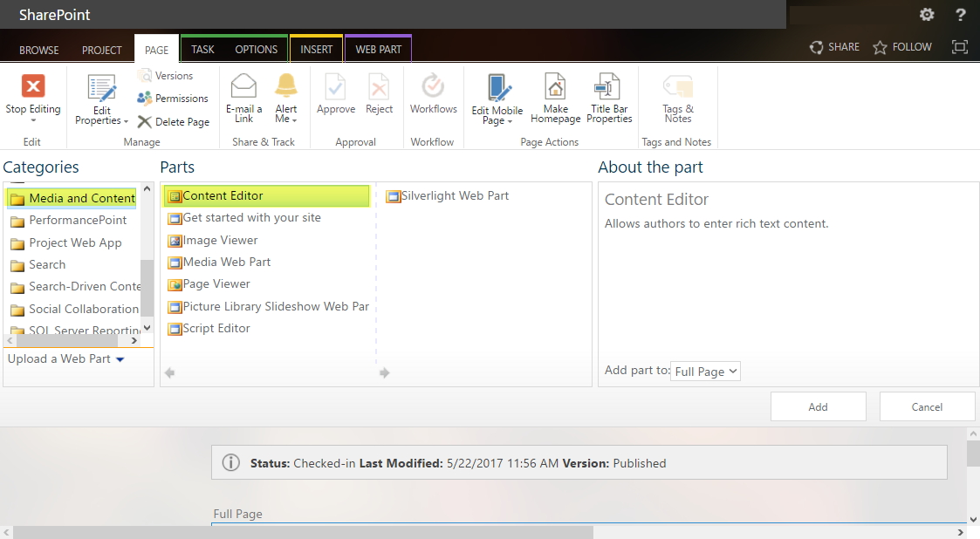Switch to the BROWSE tab
The height and width of the screenshot is (539, 980).
click(x=38, y=50)
